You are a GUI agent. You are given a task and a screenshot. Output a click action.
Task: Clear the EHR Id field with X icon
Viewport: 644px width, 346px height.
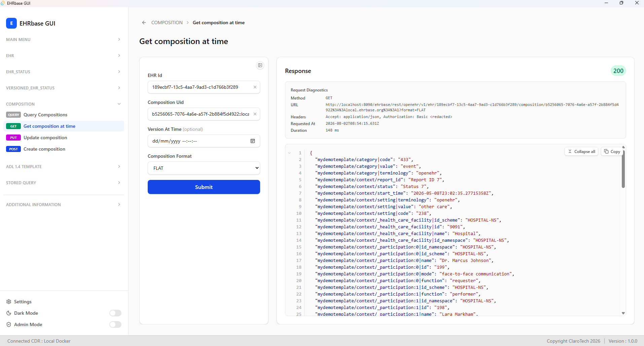click(x=255, y=87)
